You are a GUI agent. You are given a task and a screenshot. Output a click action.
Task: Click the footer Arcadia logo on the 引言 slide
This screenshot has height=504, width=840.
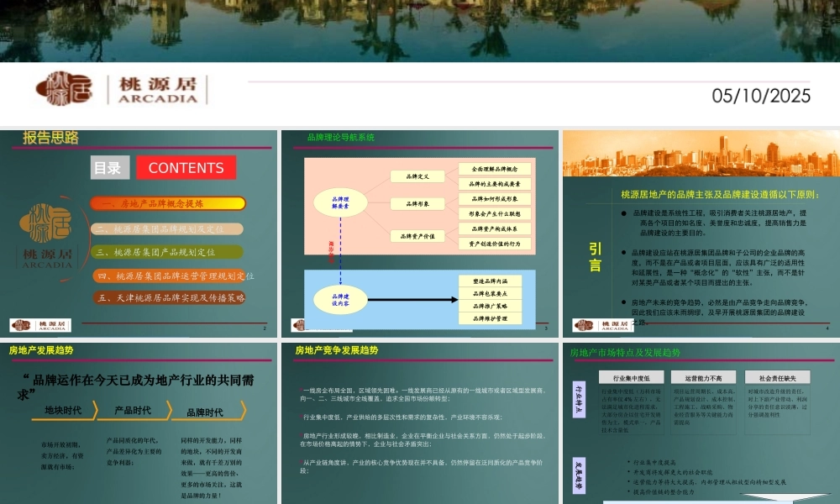(x=603, y=325)
